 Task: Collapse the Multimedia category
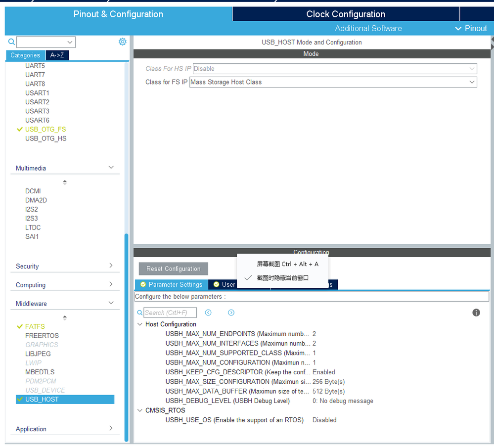pyautogui.click(x=111, y=167)
